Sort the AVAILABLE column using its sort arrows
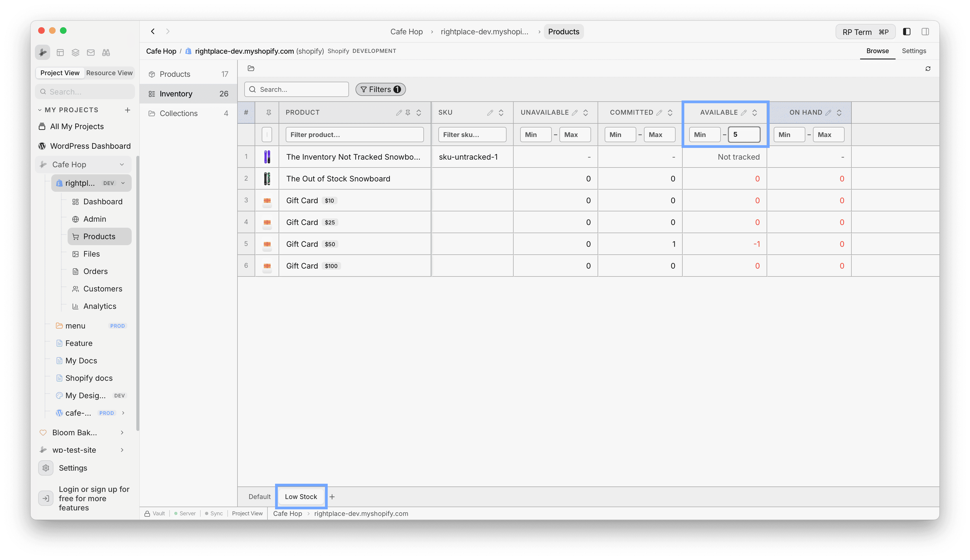 755,112
